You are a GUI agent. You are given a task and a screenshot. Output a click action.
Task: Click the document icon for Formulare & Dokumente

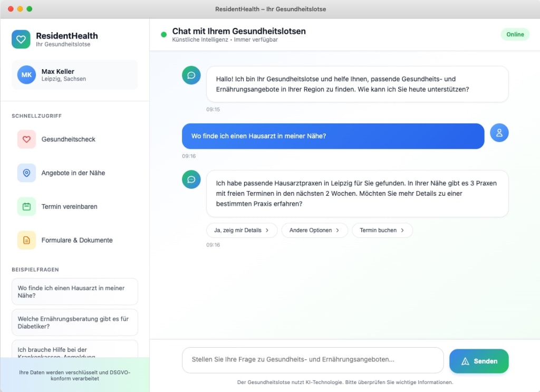tap(27, 240)
